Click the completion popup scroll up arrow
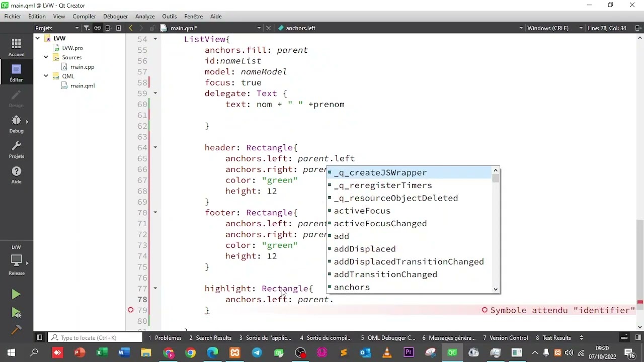Image resolution: width=644 pixels, height=362 pixels. pyautogui.click(x=496, y=170)
